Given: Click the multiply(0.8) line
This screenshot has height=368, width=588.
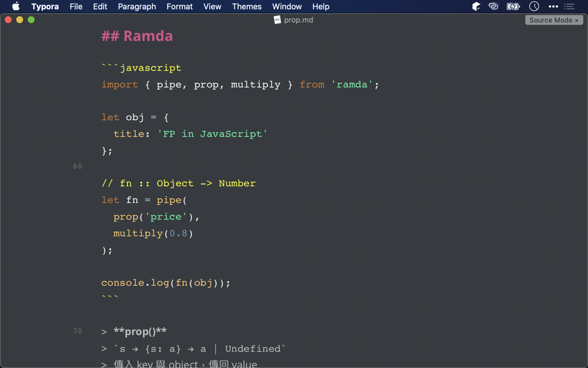Looking at the screenshot, I should click(153, 233).
